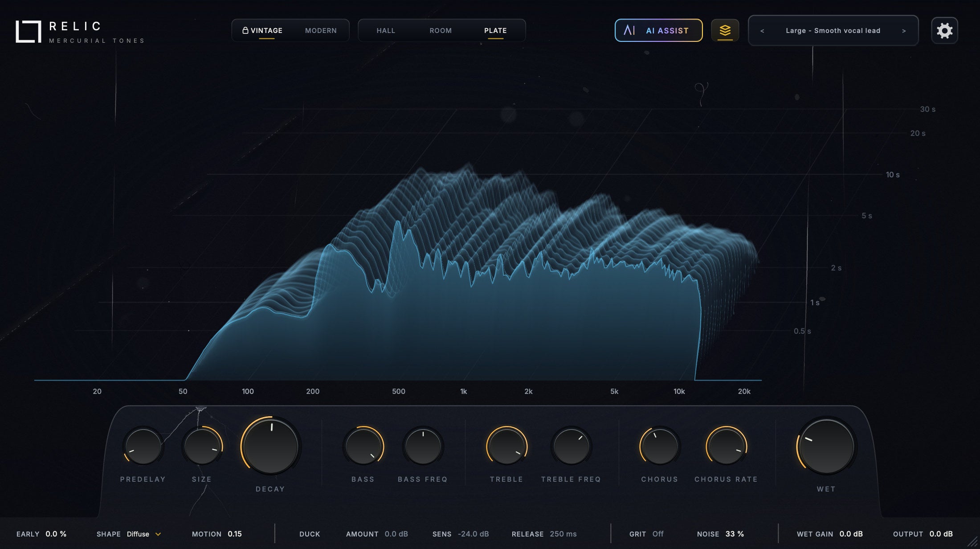Image resolution: width=980 pixels, height=549 pixels.
Task: Select the Vintage mode
Action: [x=266, y=31]
